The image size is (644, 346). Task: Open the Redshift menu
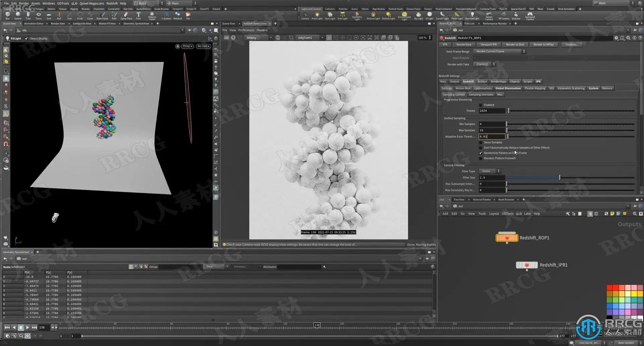coord(112,3)
